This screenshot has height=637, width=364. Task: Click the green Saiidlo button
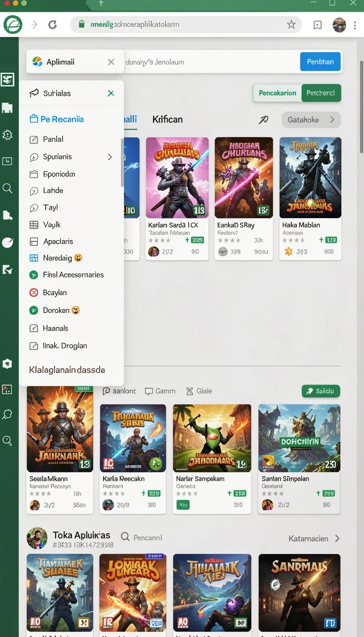coord(321,391)
